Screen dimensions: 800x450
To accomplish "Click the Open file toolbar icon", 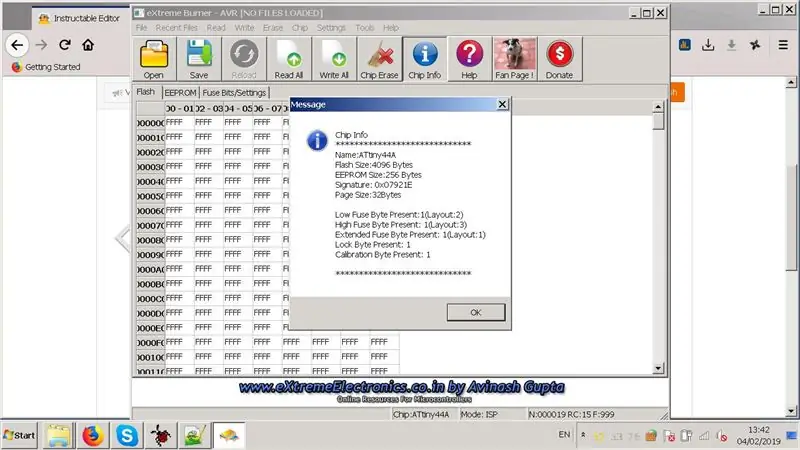I will click(x=154, y=59).
